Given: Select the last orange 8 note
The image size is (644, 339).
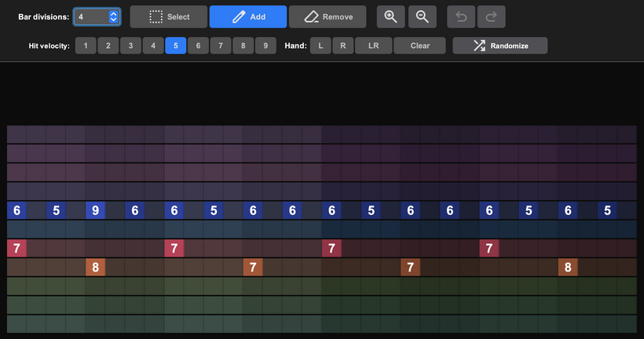Looking at the screenshot, I should 568,267.
